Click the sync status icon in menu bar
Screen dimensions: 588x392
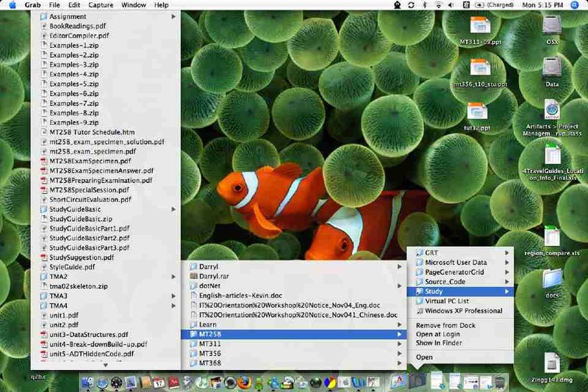coord(411,5)
